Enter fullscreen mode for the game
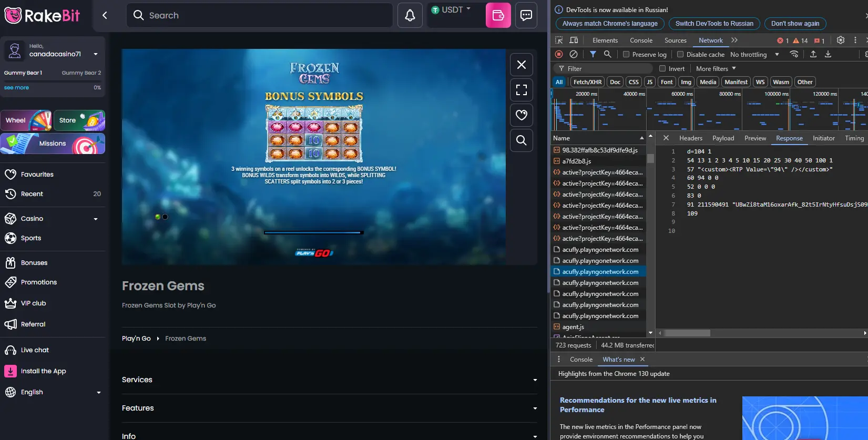Image resolution: width=868 pixels, height=440 pixels. pyautogui.click(x=521, y=90)
